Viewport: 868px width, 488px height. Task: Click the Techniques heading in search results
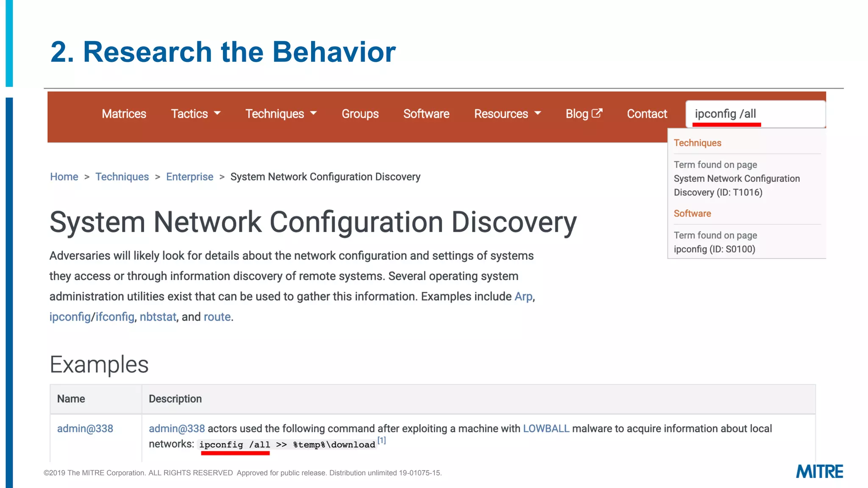click(x=698, y=143)
